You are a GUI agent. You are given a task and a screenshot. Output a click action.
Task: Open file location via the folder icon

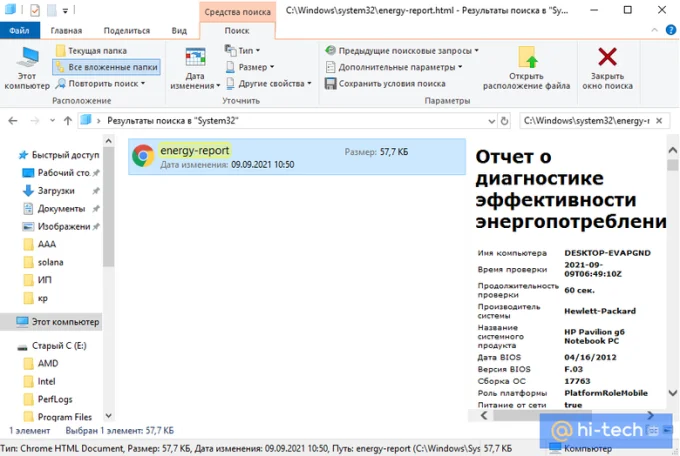coord(527,57)
